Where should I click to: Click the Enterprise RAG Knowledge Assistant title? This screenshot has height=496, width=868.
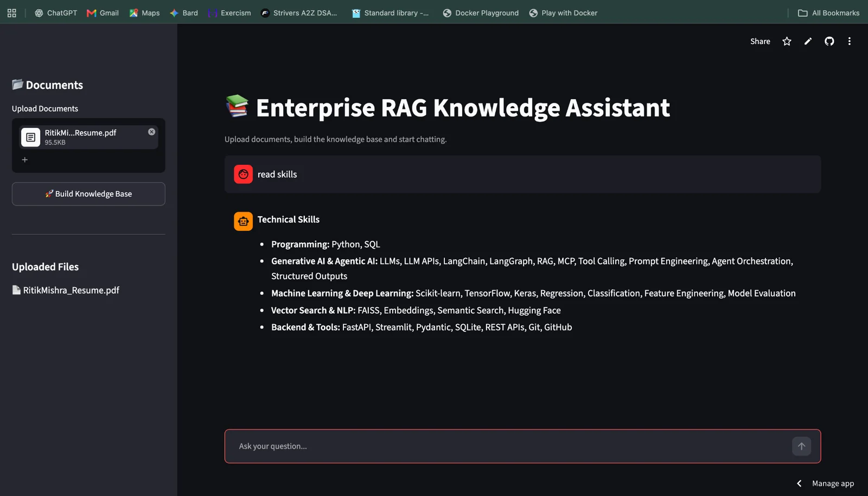pyautogui.click(x=463, y=107)
